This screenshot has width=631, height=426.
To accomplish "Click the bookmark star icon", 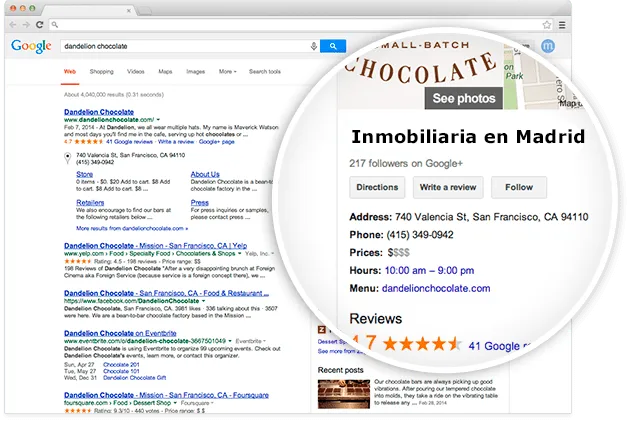I will point(546,25).
